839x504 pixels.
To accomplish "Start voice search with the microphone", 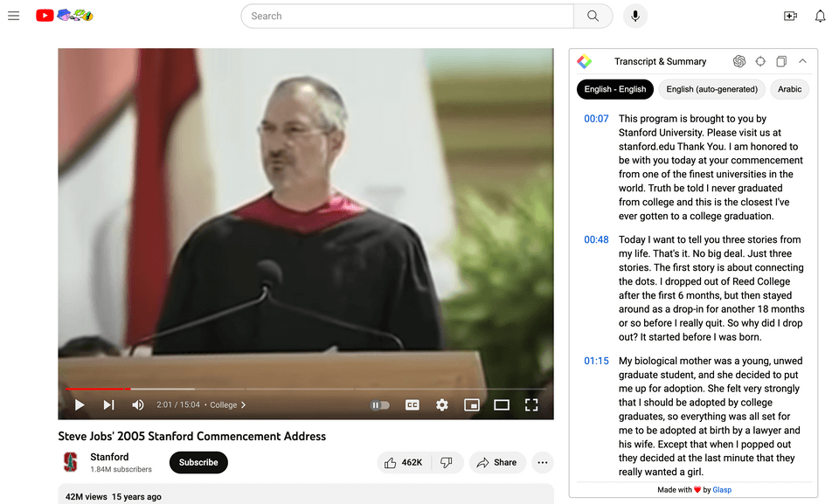I will click(x=635, y=16).
